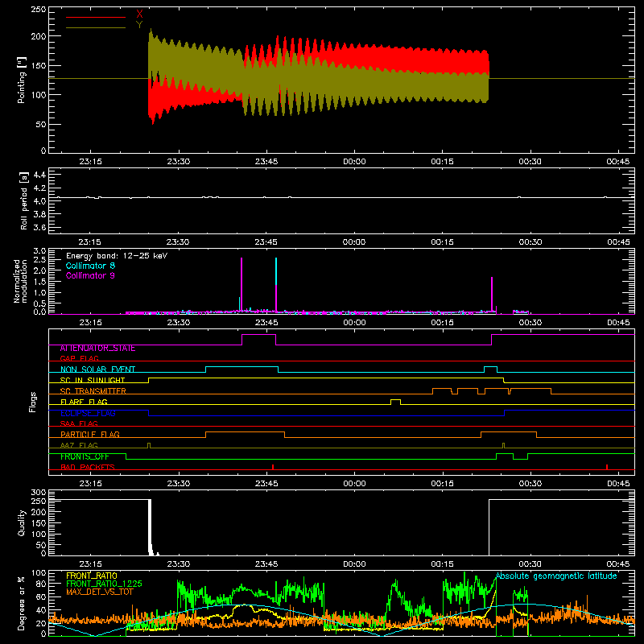This screenshot has height=644, width=644.
Task: Click the A4Z_FLAG pulse near 23:25
Action: click(149, 445)
